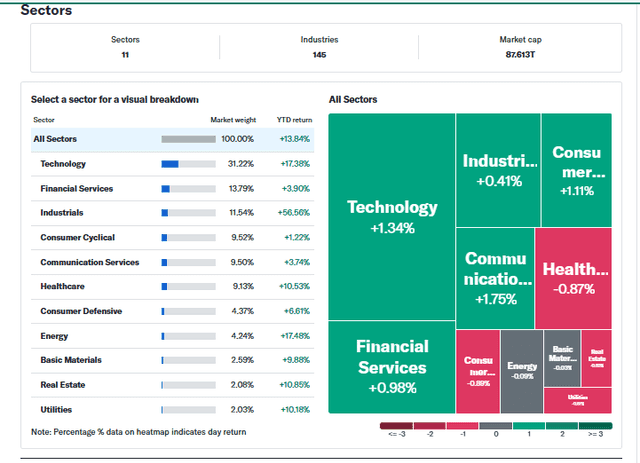Click the Sector column header
640x463 pixels.
point(44,120)
